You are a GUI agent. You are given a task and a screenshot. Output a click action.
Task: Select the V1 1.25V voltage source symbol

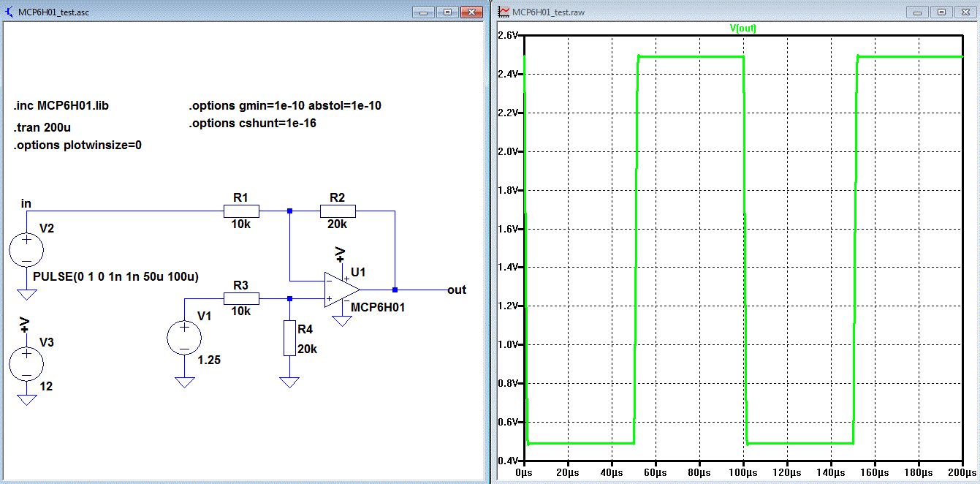coord(184,339)
